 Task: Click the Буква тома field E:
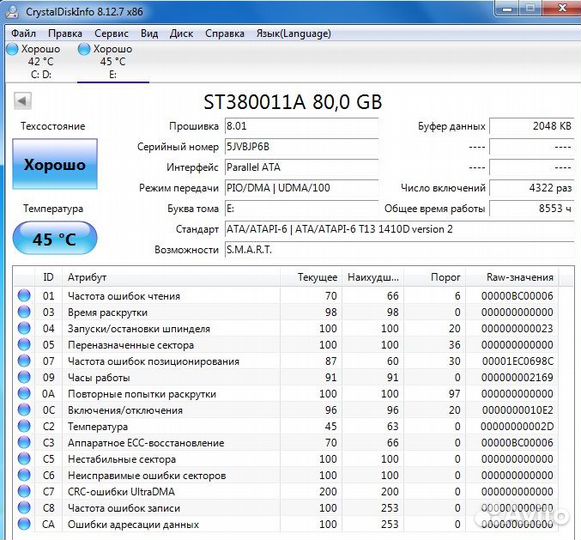point(301,209)
